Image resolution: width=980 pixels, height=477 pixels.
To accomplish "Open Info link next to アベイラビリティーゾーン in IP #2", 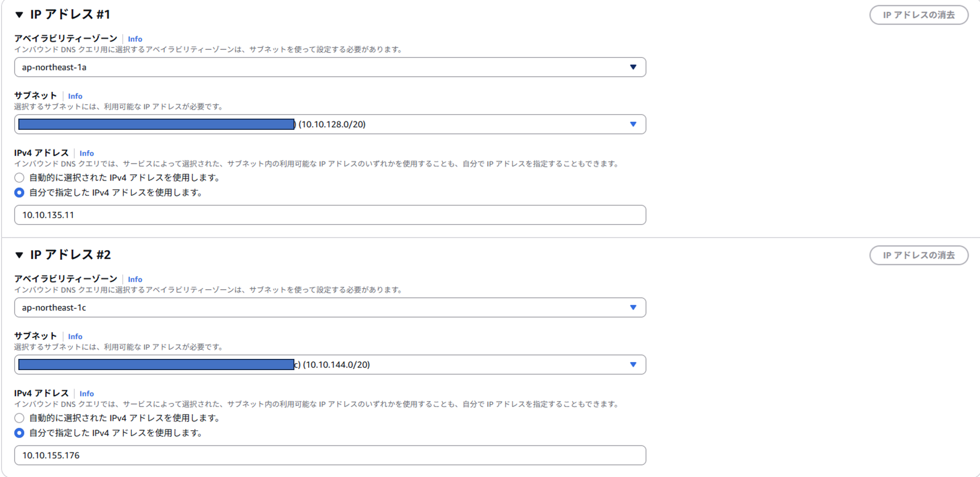I will (135, 279).
